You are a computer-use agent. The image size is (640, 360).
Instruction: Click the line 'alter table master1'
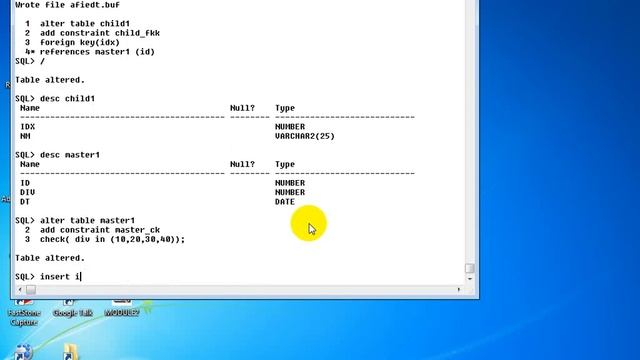point(87,221)
